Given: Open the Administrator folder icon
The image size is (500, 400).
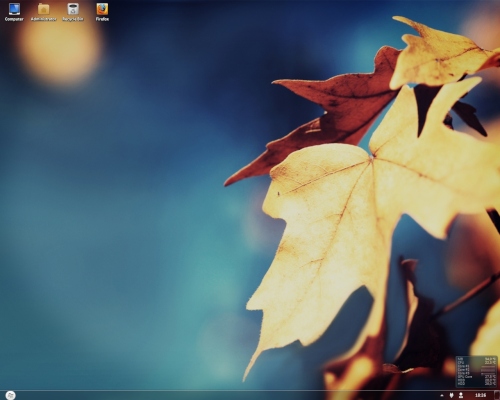Looking at the screenshot, I should click(43, 9).
